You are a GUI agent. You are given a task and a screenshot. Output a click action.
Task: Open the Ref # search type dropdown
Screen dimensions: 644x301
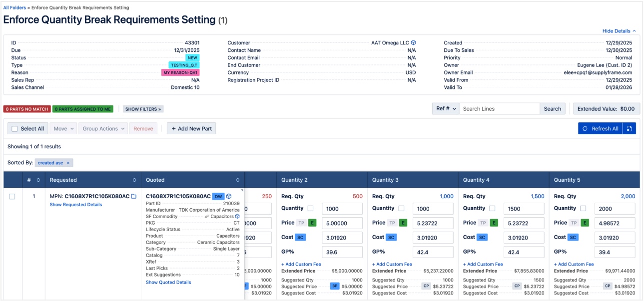tap(446, 109)
